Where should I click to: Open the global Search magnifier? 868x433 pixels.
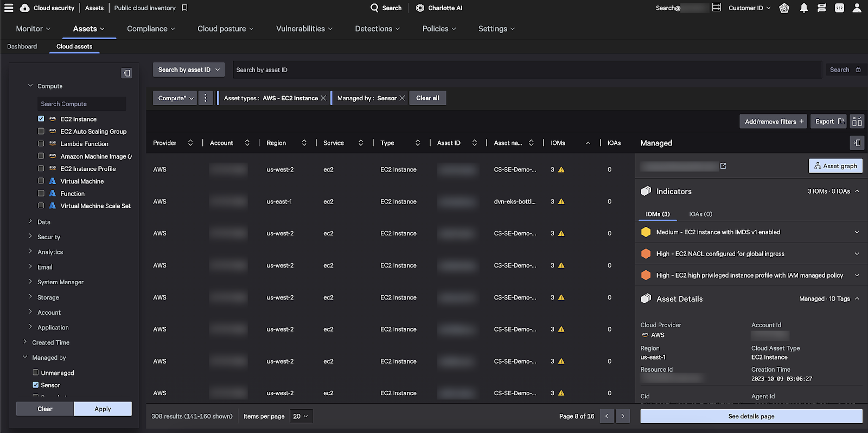point(374,8)
